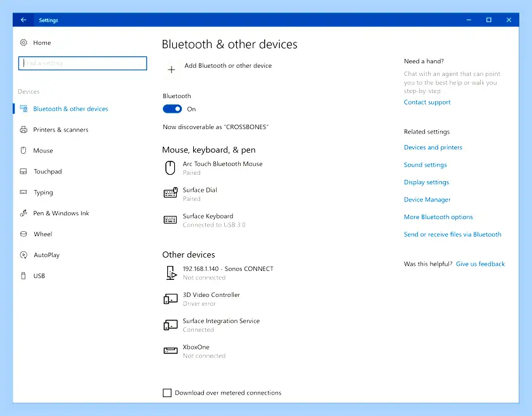This screenshot has height=416, width=532.
Task: Click the Bluetooth & other devices sidebar icon
Action: (x=23, y=108)
